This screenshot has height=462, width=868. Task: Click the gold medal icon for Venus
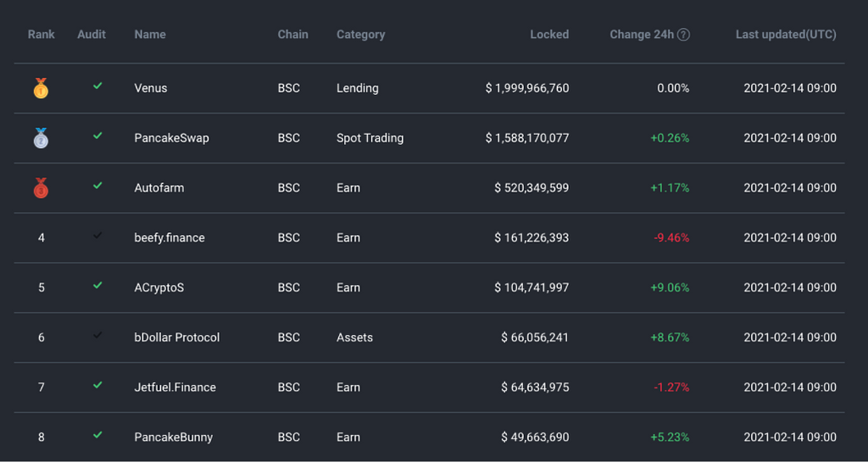[x=41, y=88]
